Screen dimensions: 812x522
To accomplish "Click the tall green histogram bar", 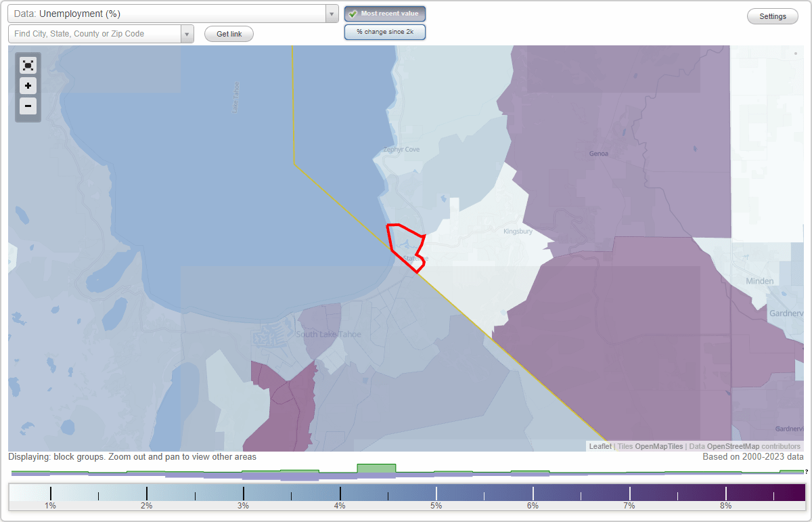I will click(376, 469).
